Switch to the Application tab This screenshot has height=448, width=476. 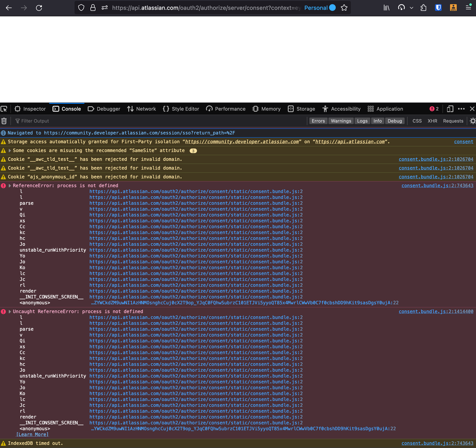coord(385,109)
